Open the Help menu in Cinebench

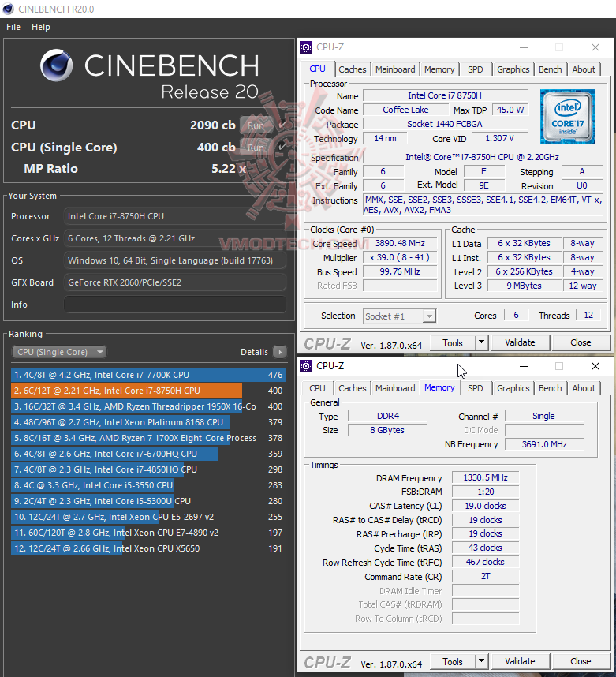(x=40, y=27)
